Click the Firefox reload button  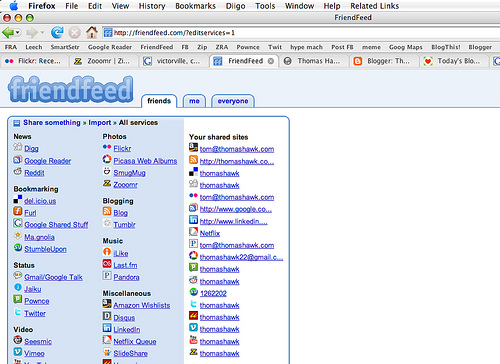coord(57,32)
